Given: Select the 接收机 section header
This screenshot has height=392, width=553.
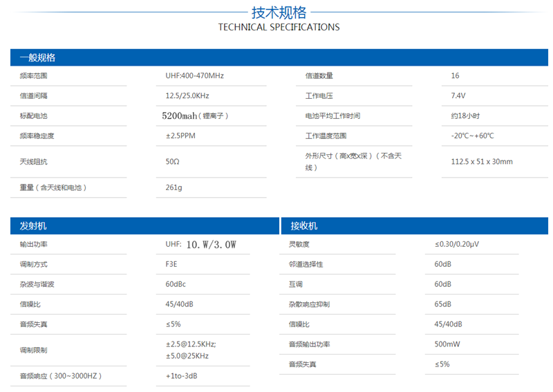Looking at the screenshot, I should [x=414, y=226].
